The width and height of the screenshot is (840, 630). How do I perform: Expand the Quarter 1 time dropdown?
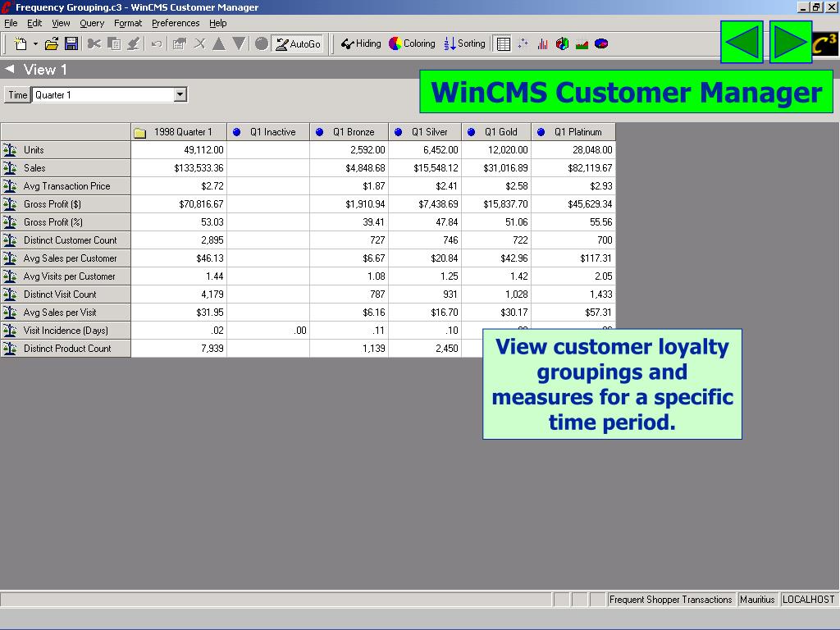(180, 95)
